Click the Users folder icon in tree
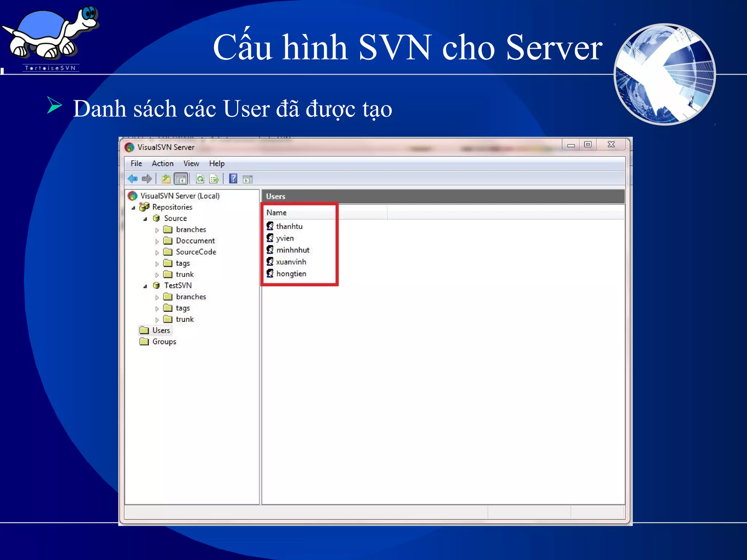Viewport: 747px width, 560px height. click(x=144, y=330)
